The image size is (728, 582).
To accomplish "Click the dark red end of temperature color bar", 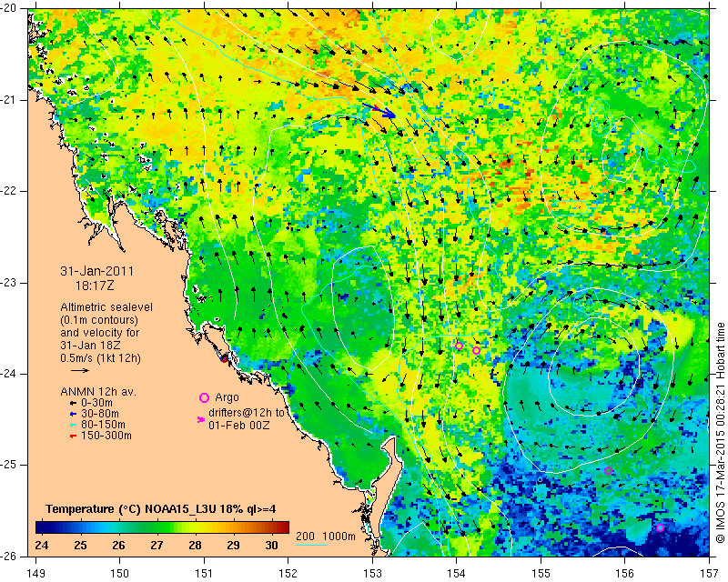I will tap(283, 527).
